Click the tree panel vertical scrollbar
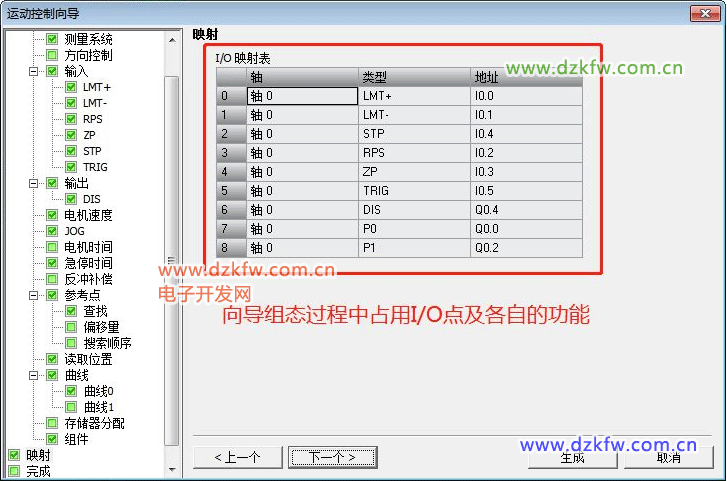727x481 pixels. [x=171, y=260]
